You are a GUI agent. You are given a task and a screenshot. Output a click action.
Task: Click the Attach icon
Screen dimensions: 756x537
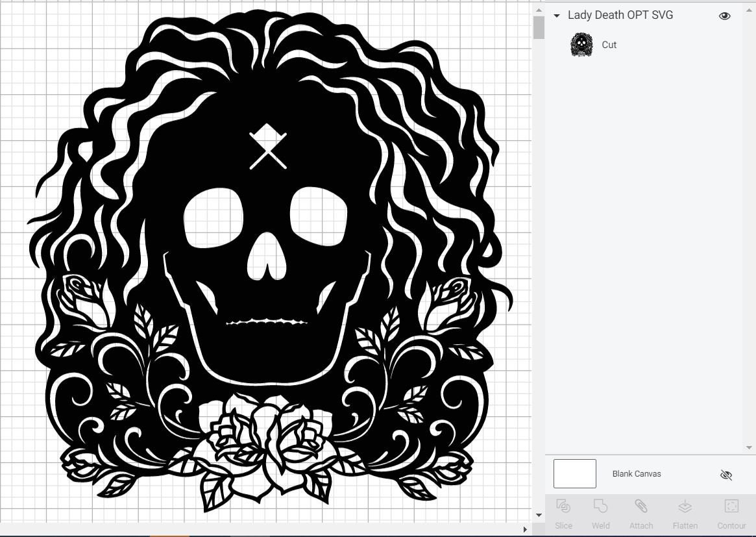tap(641, 513)
